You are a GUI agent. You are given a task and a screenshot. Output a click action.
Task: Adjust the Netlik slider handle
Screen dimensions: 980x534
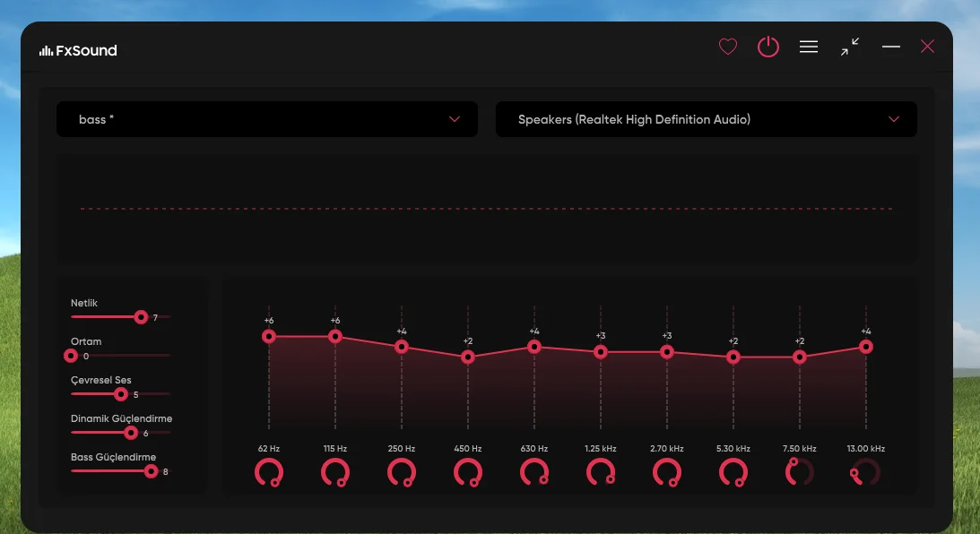[141, 317]
